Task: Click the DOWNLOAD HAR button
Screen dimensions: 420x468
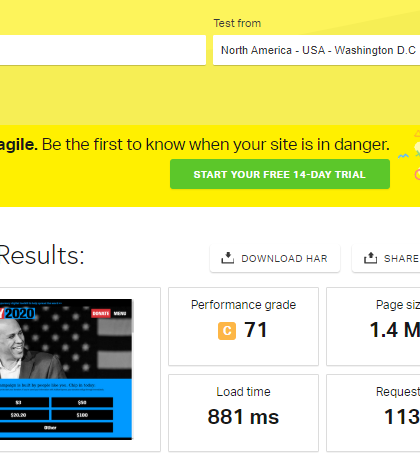Action: pyautogui.click(x=275, y=258)
